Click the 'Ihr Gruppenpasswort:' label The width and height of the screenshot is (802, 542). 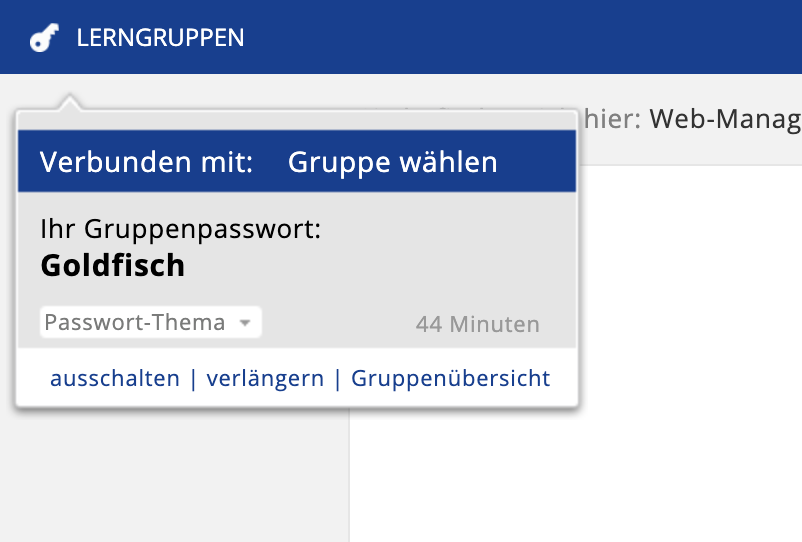[180, 229]
